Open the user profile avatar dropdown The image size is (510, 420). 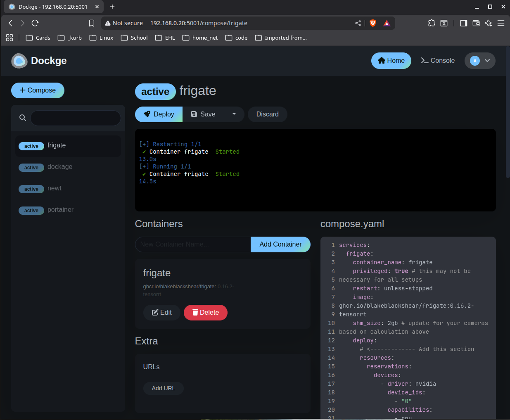480,61
